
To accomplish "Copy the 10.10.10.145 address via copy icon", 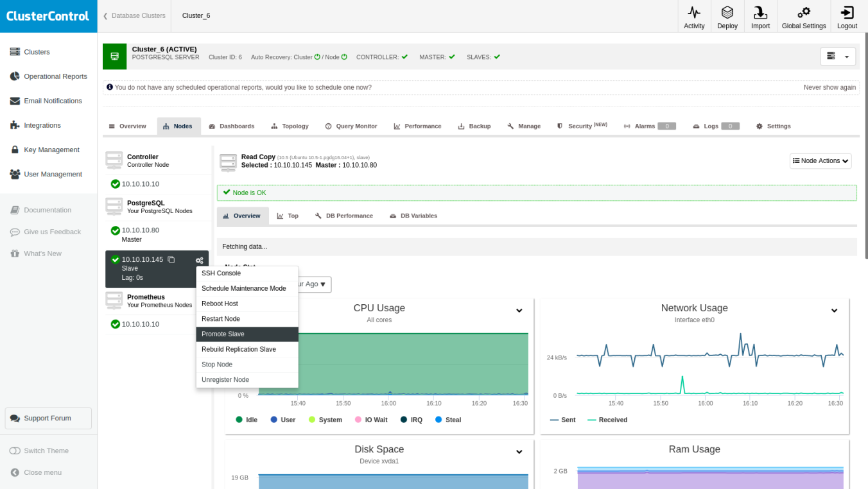I will [171, 260].
